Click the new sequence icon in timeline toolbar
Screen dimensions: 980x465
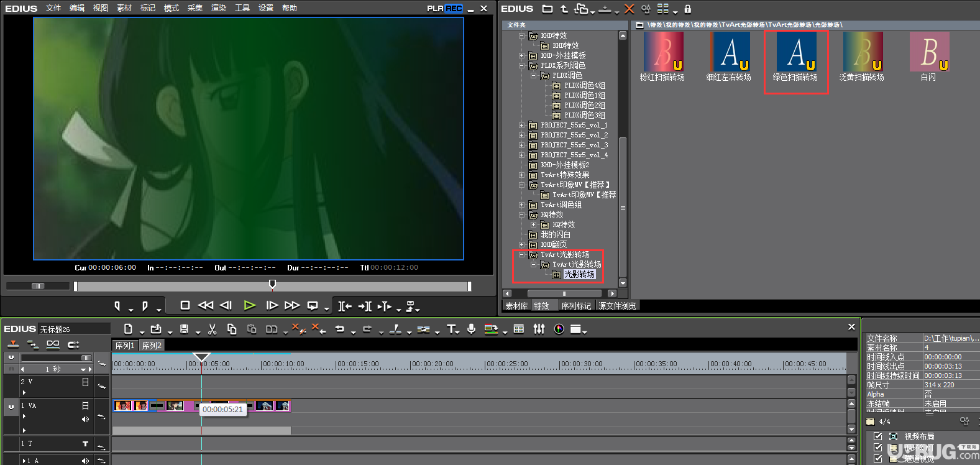point(128,329)
